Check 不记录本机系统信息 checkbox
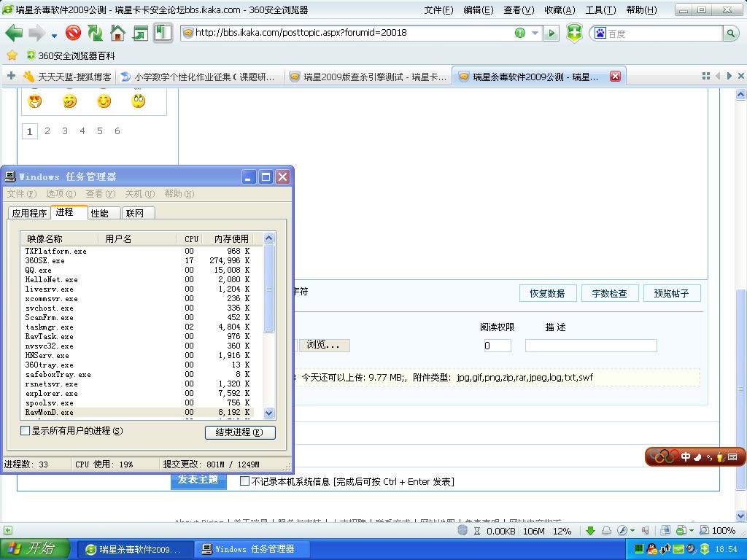This screenshot has height=560, width=747. click(x=244, y=481)
